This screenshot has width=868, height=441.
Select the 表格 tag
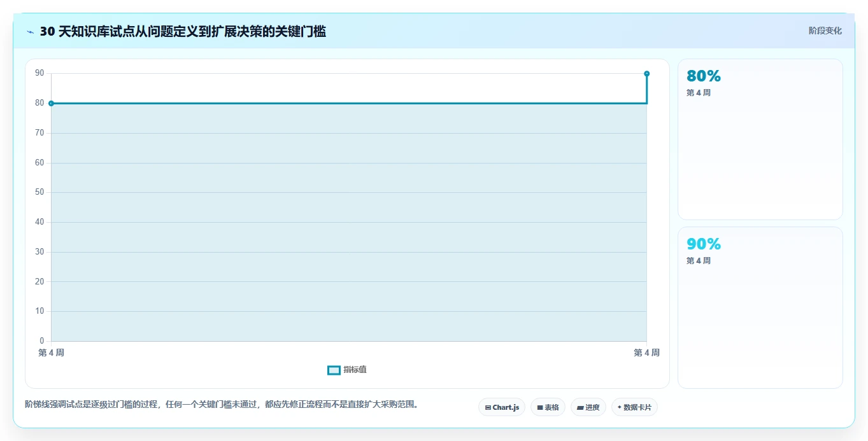tap(548, 407)
